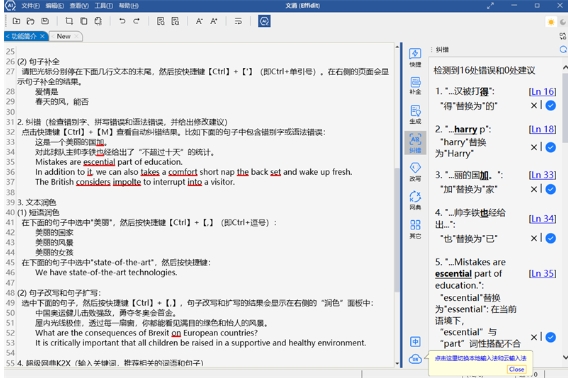Click the increase font size icon
This screenshot has height=379, width=568.
click(199, 21)
